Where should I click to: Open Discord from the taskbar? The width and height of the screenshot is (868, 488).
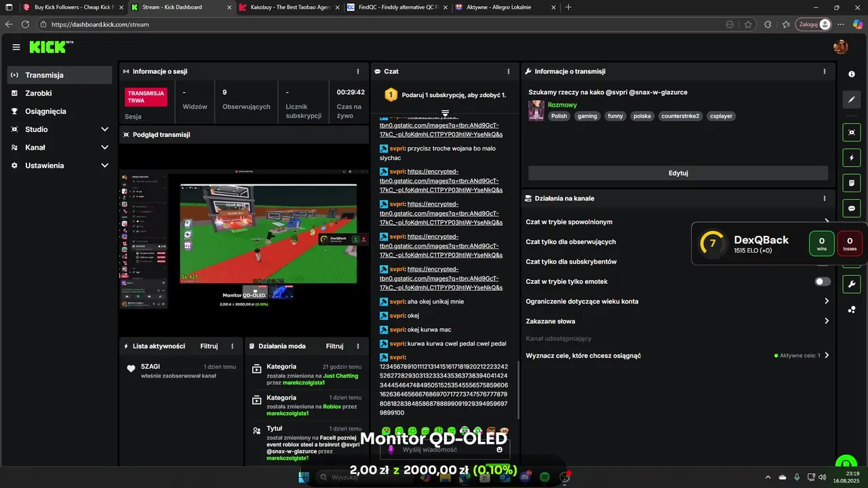(x=525, y=477)
